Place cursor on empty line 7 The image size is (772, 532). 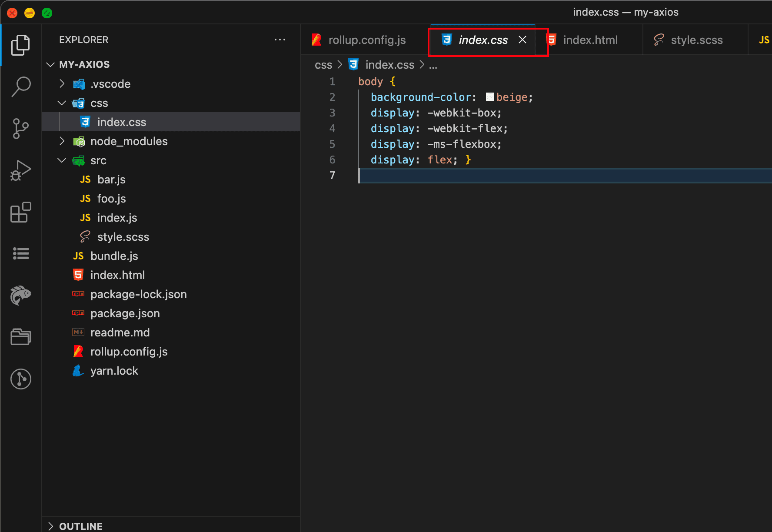(x=565, y=176)
